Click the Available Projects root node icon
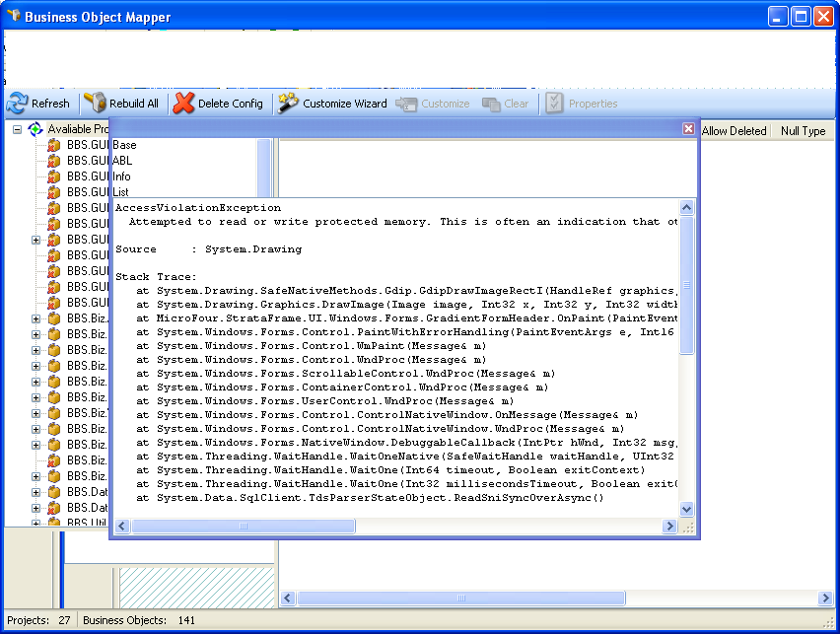840x634 pixels. click(35, 129)
